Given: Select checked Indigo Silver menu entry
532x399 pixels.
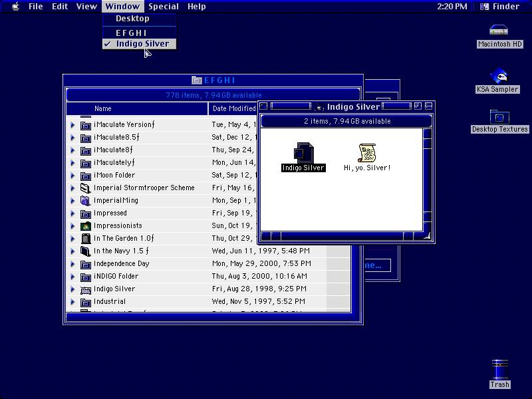Looking at the screenshot, I should click(x=139, y=44).
